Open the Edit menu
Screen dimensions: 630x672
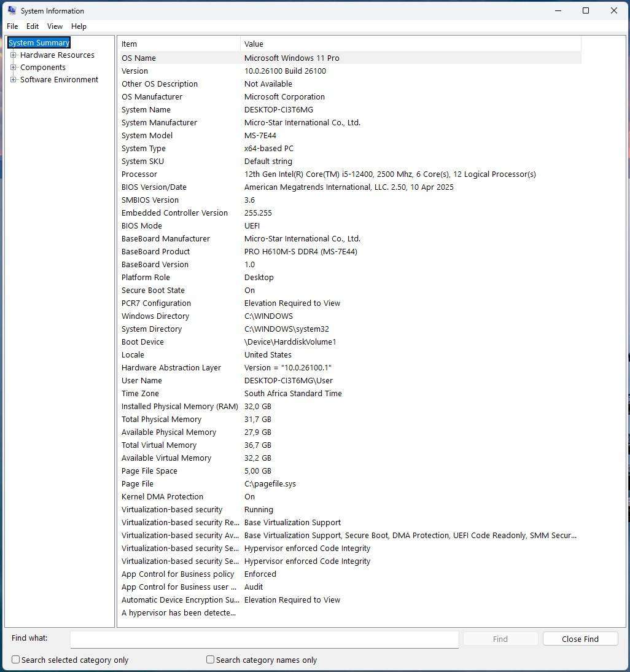32,26
